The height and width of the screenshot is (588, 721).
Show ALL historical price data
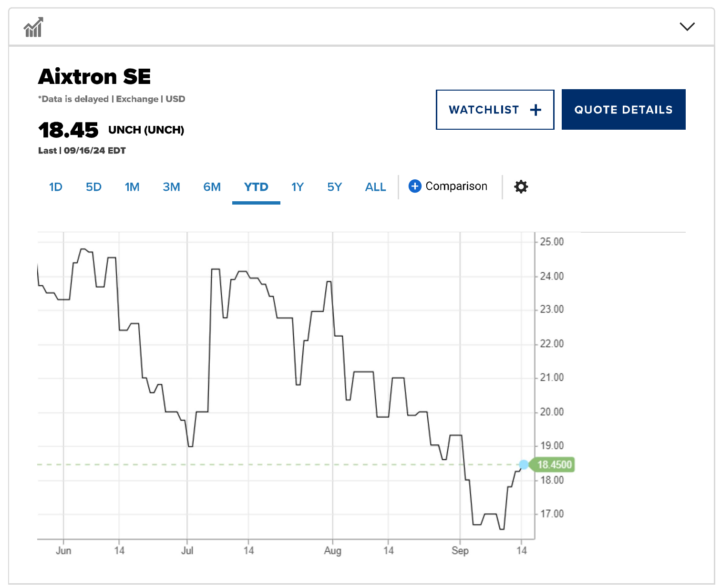pyautogui.click(x=375, y=187)
